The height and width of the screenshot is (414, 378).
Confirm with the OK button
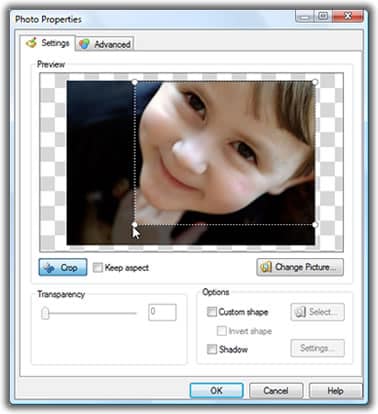click(217, 390)
